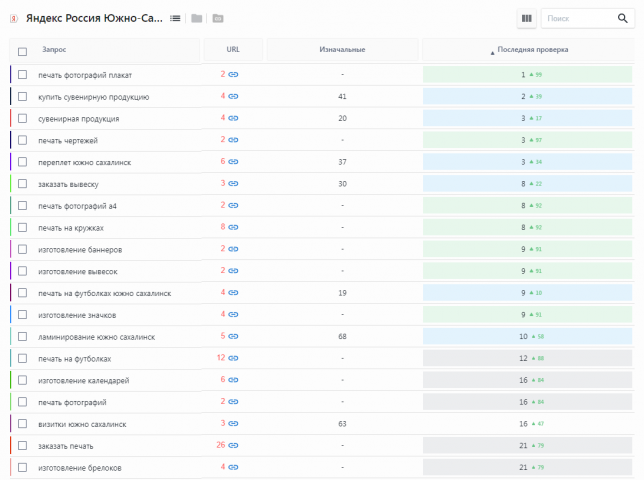Open URL link icon for заказать вывеску
The image size is (644, 480).
(233, 183)
